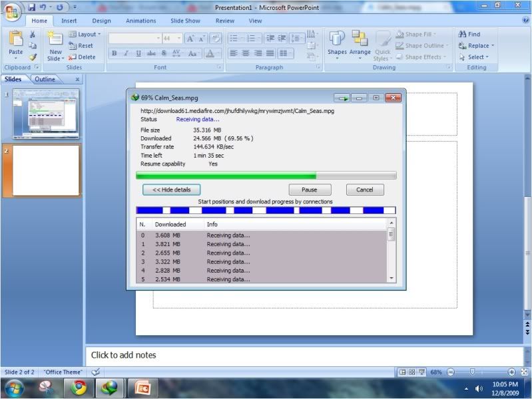Click the Paste icon in Clipboard group
This screenshot has height=399, width=532.
tap(15, 40)
